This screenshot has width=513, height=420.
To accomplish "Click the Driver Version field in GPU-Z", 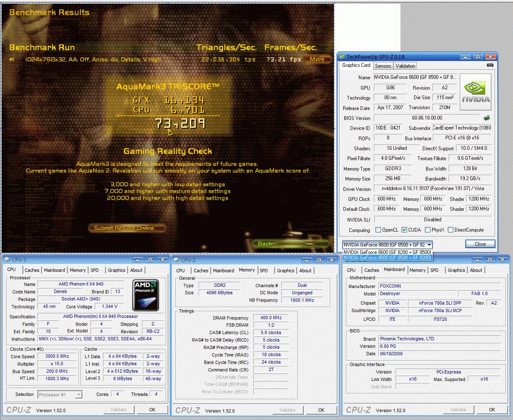I will [432, 188].
